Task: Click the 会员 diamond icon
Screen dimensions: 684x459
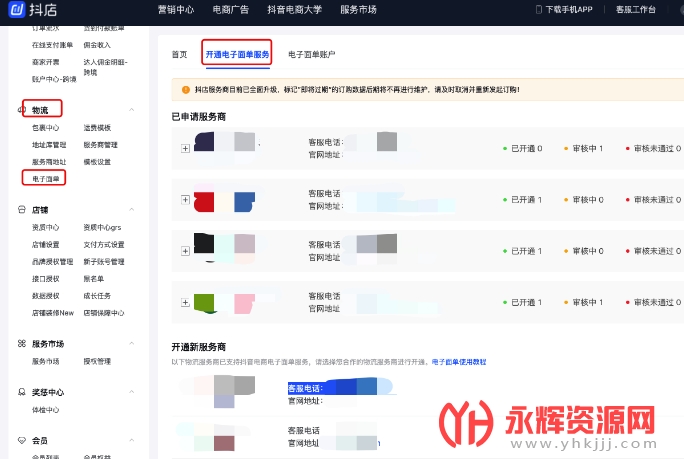Action: 22,440
